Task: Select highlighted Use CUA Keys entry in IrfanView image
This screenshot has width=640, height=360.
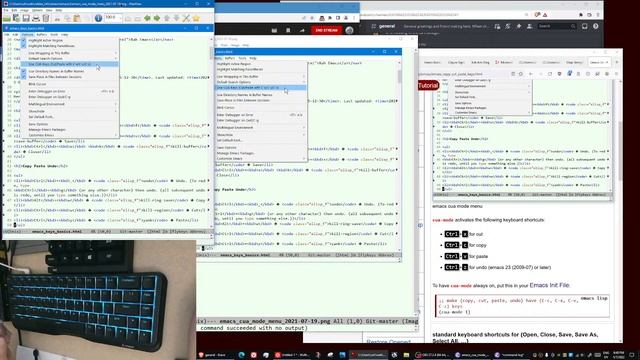Action: click(x=70, y=64)
